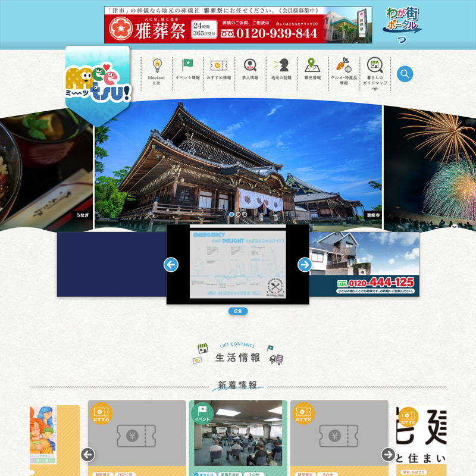
Task: Select the second hero slideshow dot
Action: pos(238,214)
